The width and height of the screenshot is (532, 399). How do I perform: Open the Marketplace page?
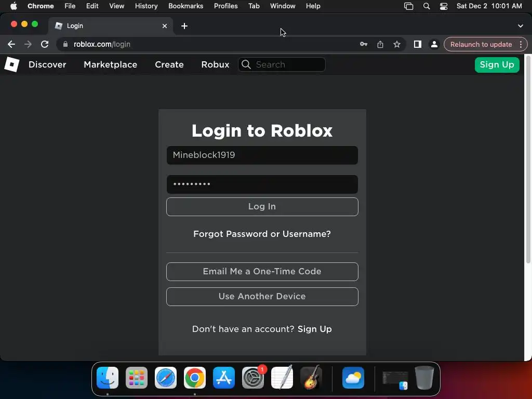click(110, 64)
